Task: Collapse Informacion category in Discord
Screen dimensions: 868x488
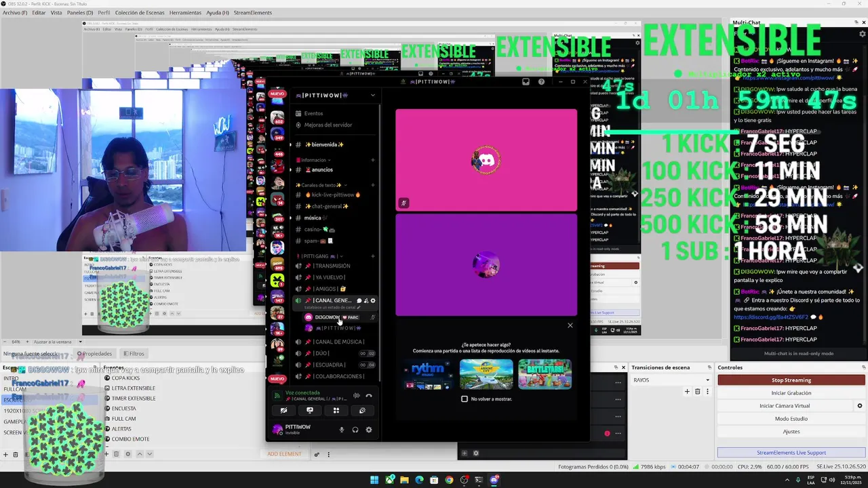Action: [x=313, y=160]
